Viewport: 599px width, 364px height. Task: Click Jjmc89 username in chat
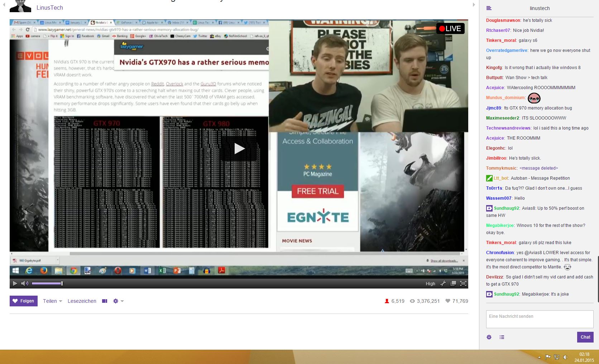(x=494, y=108)
